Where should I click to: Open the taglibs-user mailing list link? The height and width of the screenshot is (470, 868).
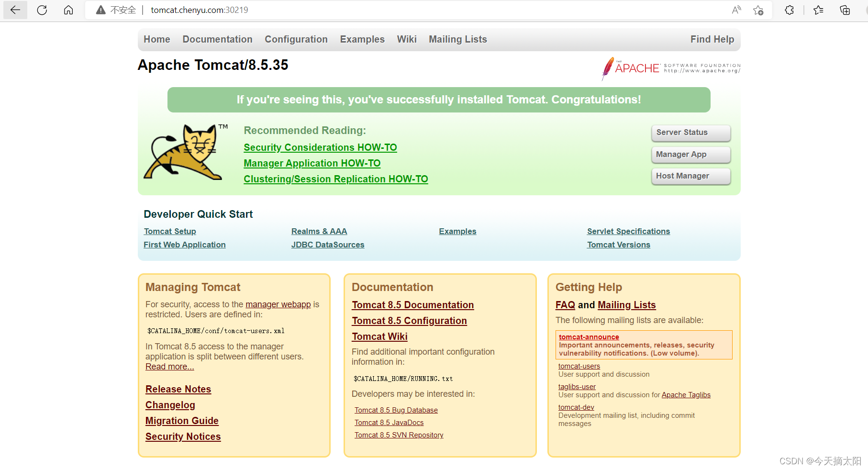pyautogui.click(x=577, y=387)
